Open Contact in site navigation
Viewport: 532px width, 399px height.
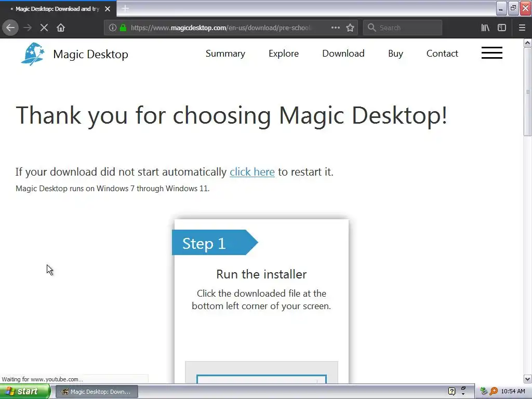[442, 54]
